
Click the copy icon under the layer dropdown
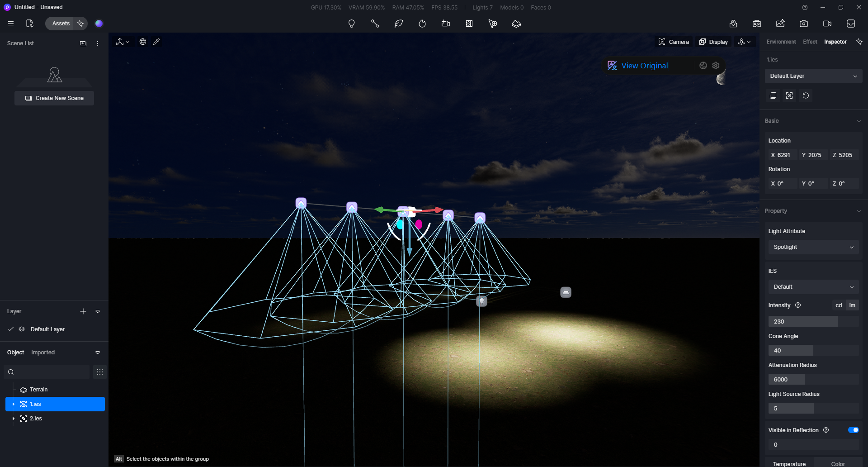point(773,95)
